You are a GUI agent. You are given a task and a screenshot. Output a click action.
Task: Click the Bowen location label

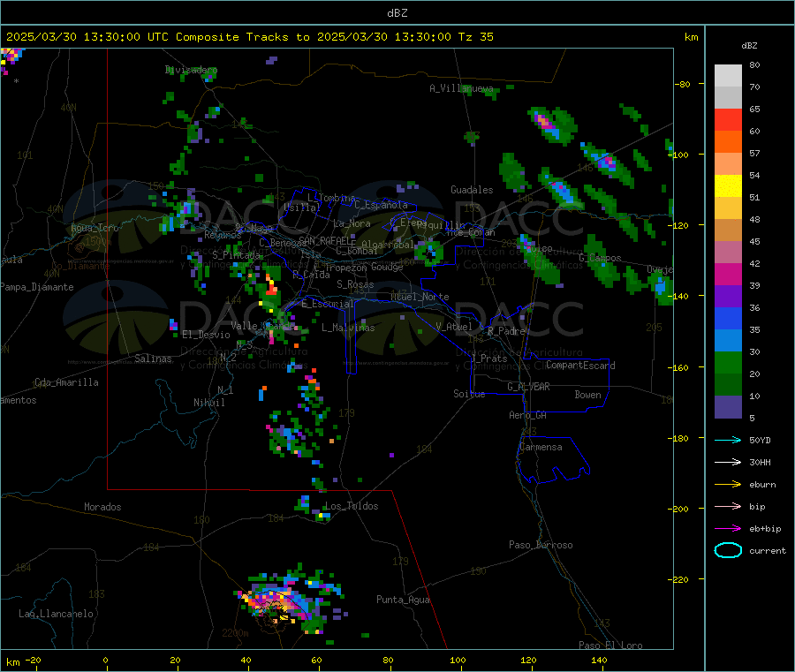(587, 395)
